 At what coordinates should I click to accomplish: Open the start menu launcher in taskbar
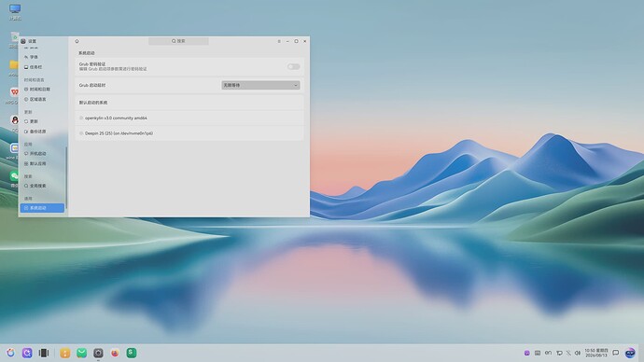(10, 353)
